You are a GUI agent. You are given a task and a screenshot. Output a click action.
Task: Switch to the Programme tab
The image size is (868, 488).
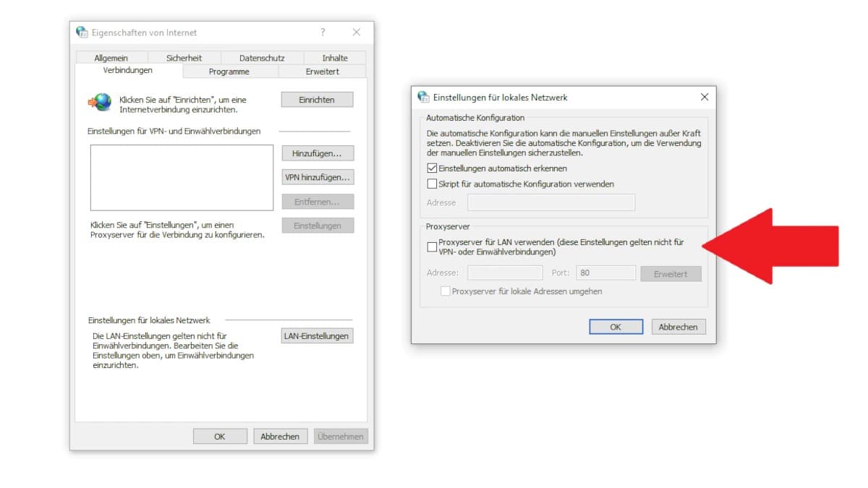229,72
